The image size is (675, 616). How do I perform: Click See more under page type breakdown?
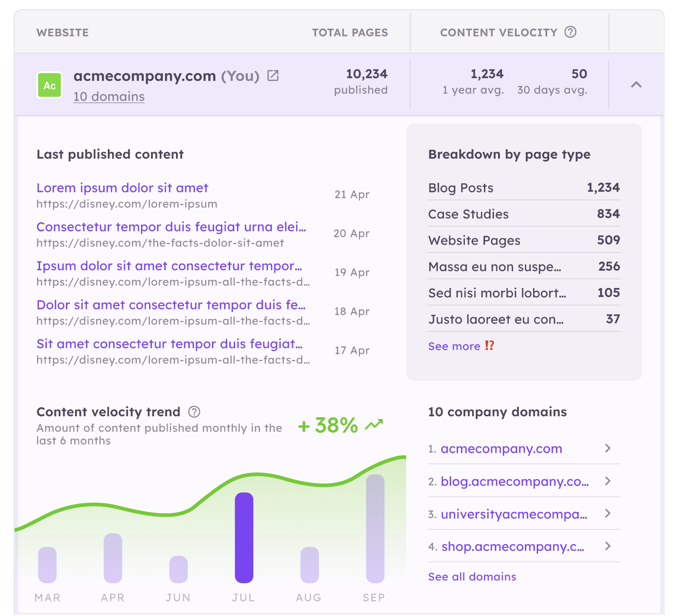(455, 346)
